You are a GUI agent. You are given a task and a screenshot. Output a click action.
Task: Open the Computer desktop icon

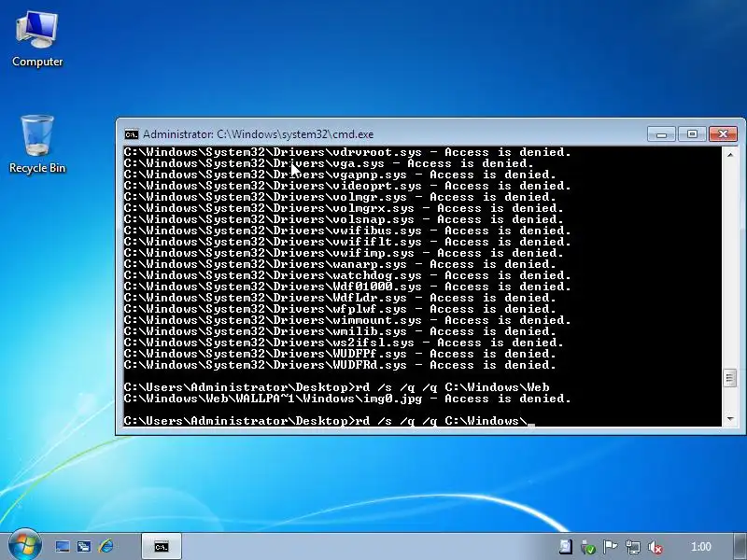point(37,39)
